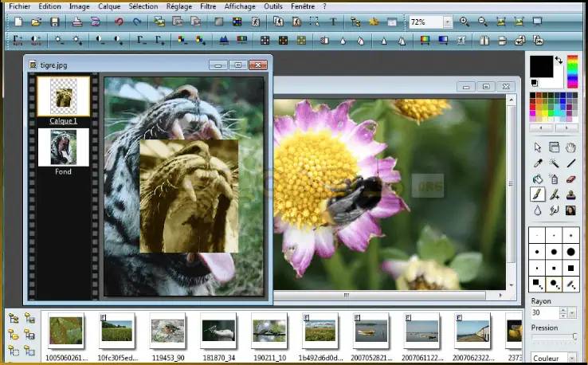Redo with the blue arrow icon
The width and height of the screenshot is (588, 365).
(137, 22)
